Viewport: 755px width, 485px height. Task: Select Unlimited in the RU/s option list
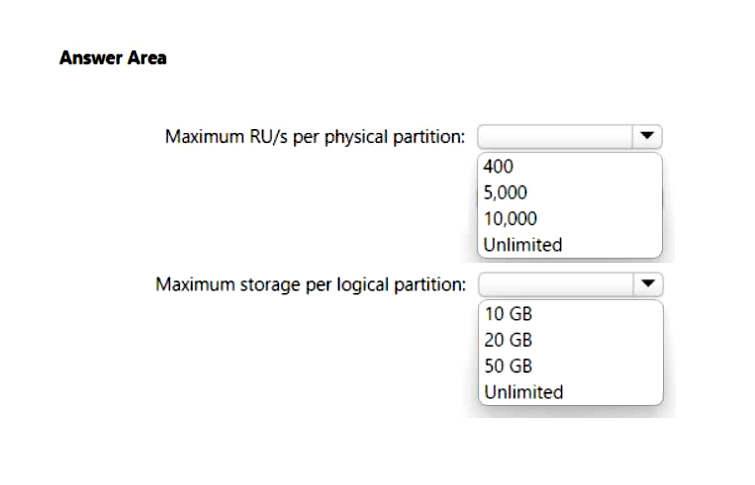tap(523, 244)
